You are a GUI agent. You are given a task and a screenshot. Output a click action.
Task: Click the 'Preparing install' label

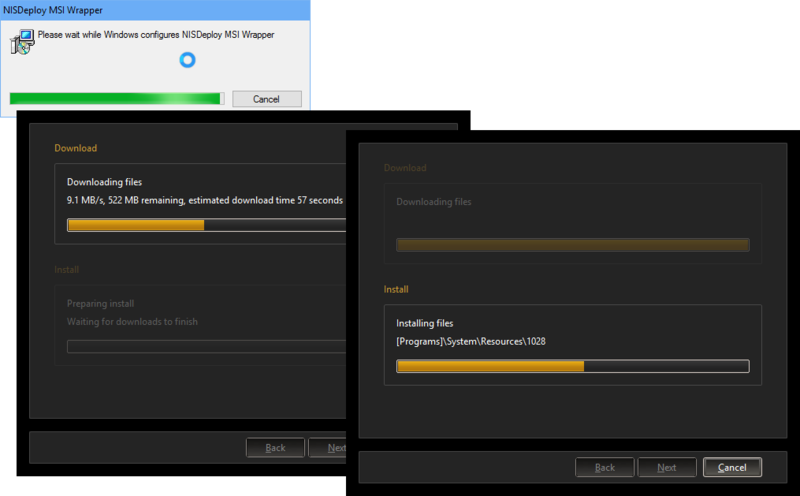click(x=100, y=304)
